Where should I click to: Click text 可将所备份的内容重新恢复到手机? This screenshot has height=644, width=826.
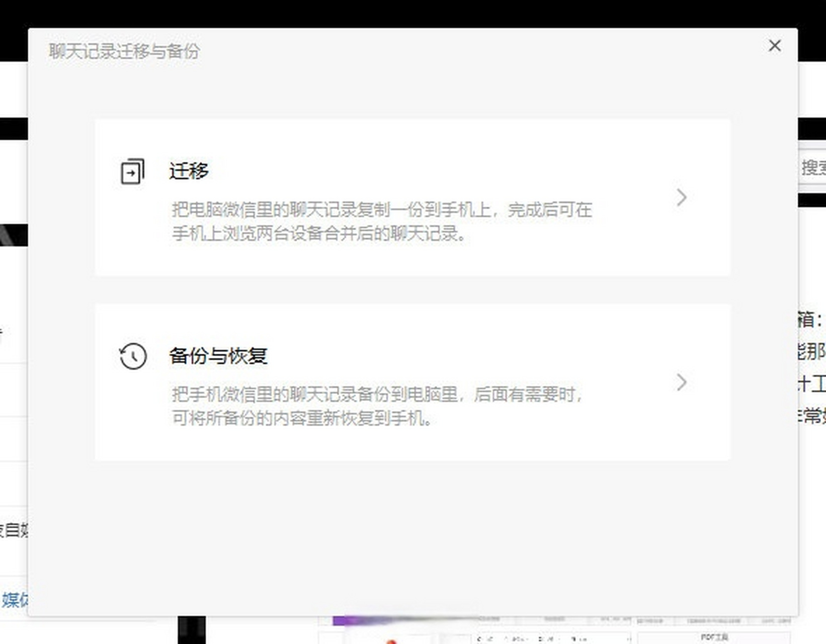click(298, 418)
